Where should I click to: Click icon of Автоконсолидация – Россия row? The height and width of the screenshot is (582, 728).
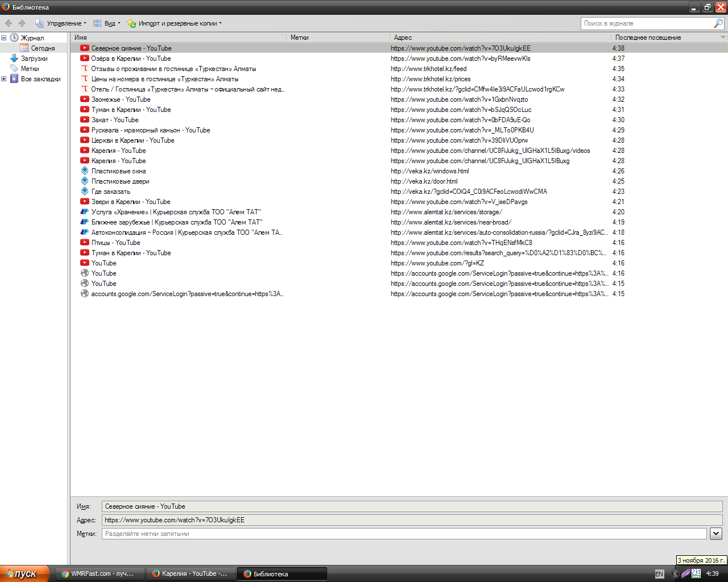click(x=85, y=232)
